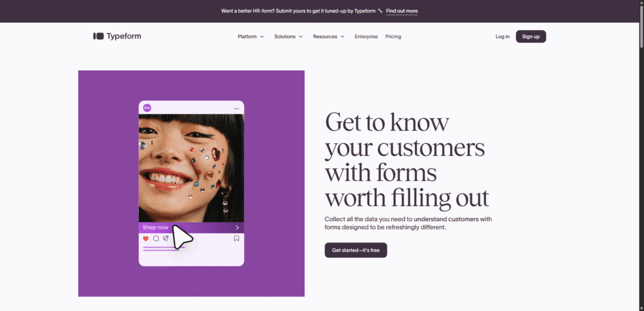Go to the Pricing page
644x311 pixels.
[x=393, y=36]
